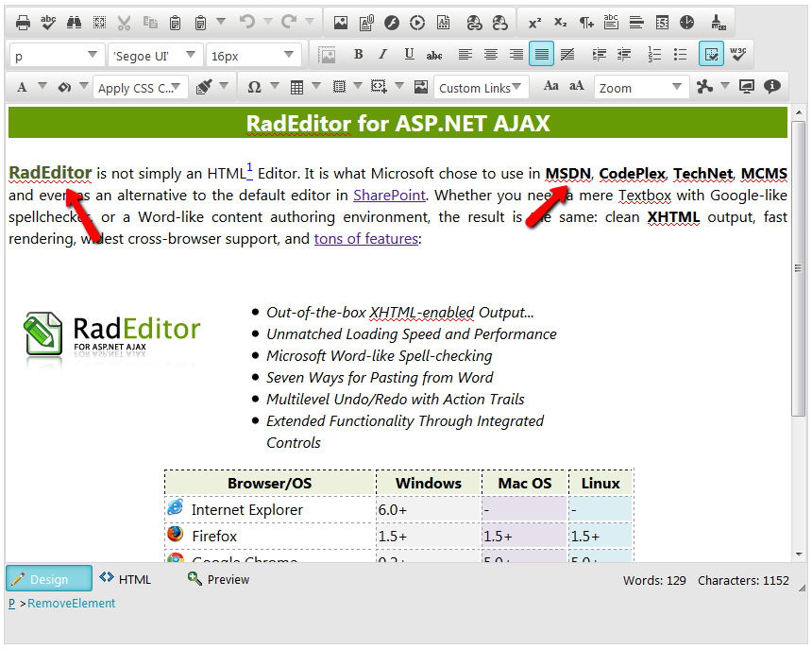The width and height of the screenshot is (812, 649).
Task: Convert selection to lower case
Action: point(551,86)
